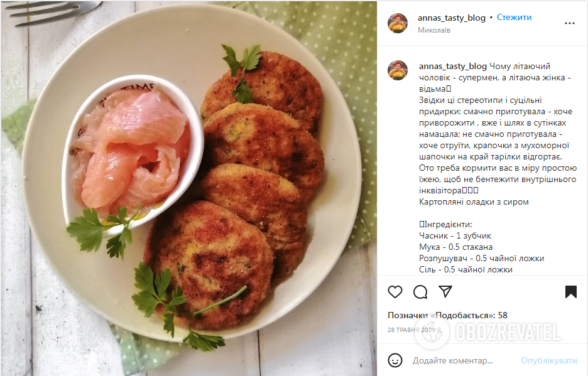Click the header profile avatar of annas_tasty_blog

click(x=398, y=23)
